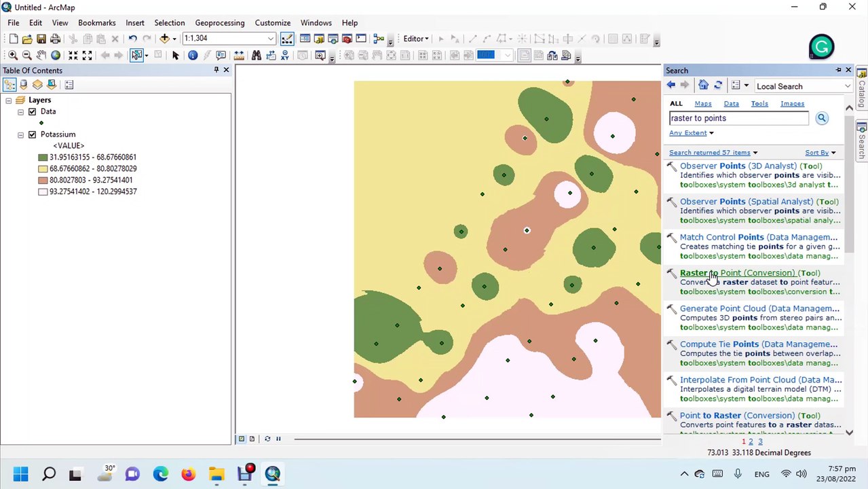Activate the Identify tool
Screen dimensions: 868x489
click(193, 55)
